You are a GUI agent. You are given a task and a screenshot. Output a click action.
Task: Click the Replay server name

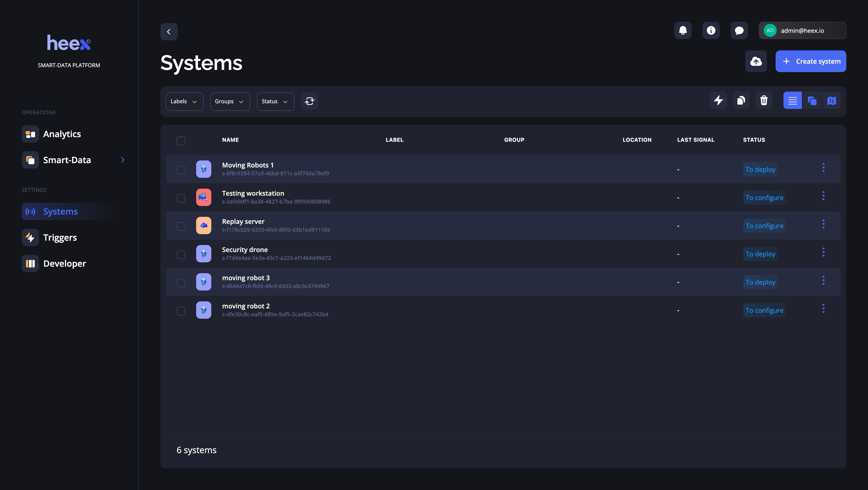click(x=243, y=221)
